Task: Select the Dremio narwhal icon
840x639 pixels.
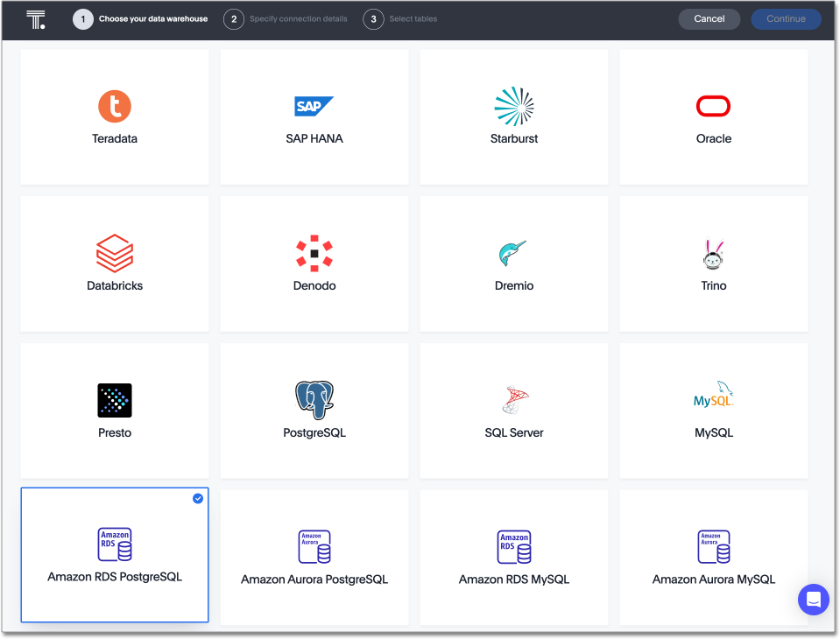Action: point(513,251)
